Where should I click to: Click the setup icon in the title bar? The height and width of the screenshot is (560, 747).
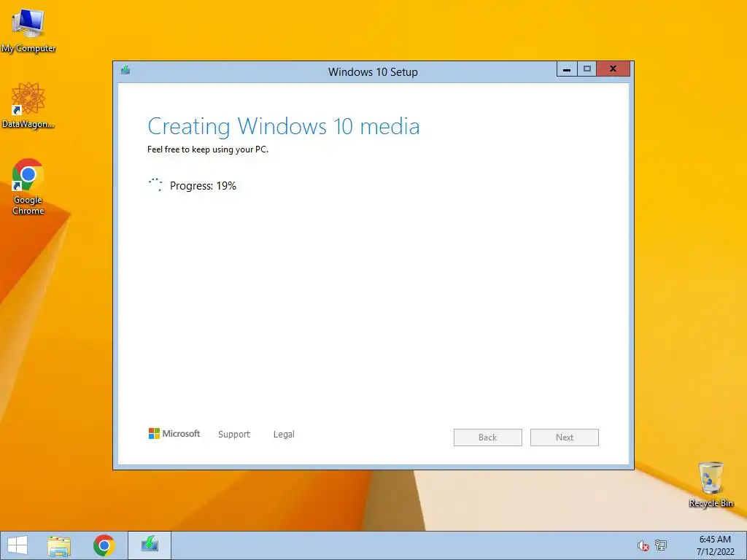click(x=125, y=70)
